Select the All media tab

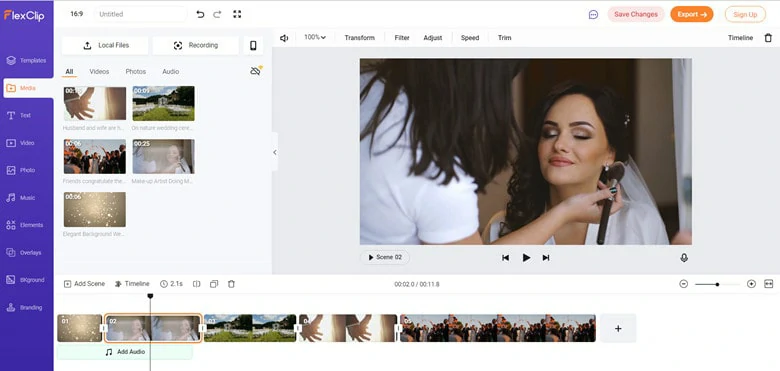point(69,72)
